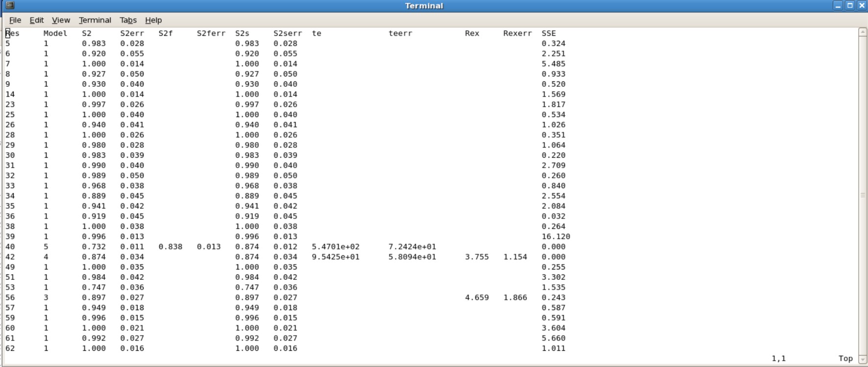Click the Terminal title bar text
The width and height of the screenshot is (868, 367).
point(424,6)
